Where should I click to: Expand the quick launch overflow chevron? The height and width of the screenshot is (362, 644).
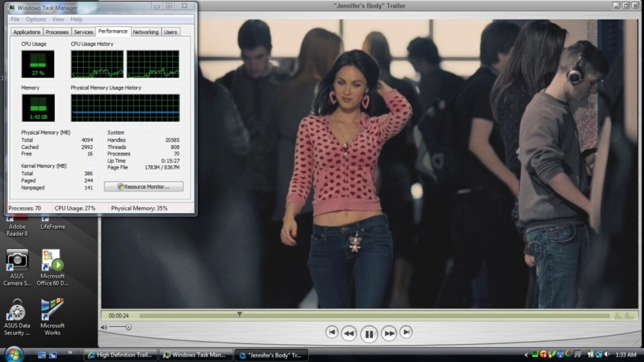pos(70,352)
